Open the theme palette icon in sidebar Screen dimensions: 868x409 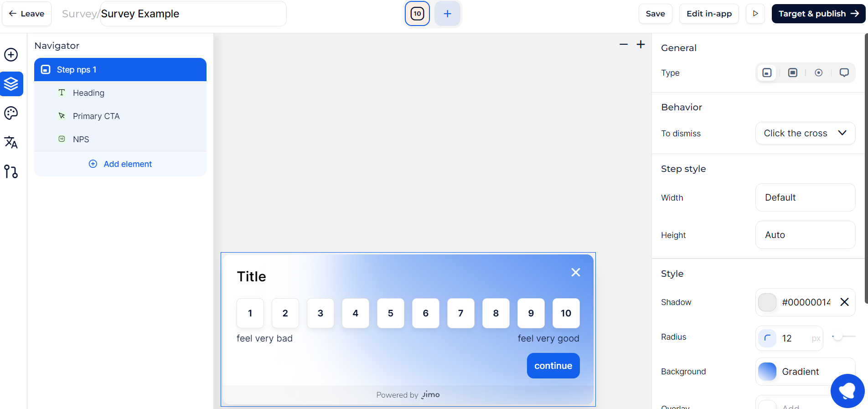click(x=11, y=113)
